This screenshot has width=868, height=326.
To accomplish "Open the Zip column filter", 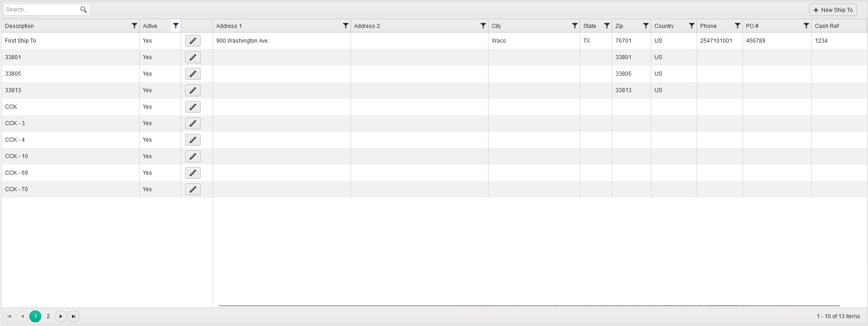I will (646, 26).
